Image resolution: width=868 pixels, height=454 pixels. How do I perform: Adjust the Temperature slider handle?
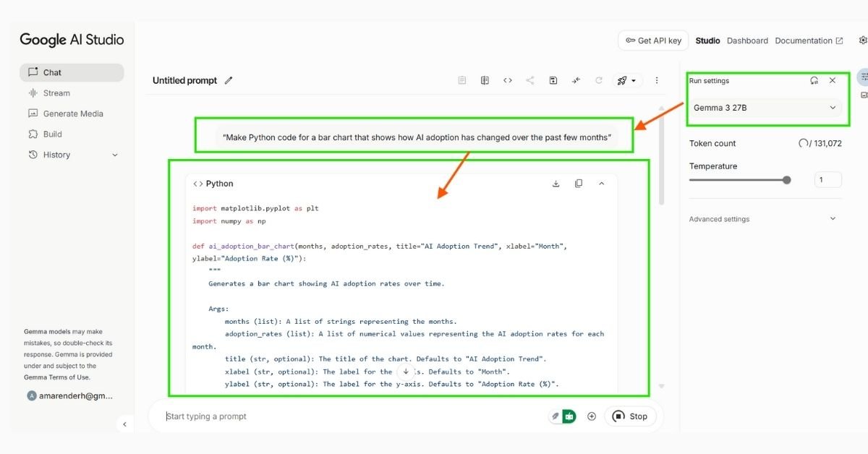pos(786,180)
